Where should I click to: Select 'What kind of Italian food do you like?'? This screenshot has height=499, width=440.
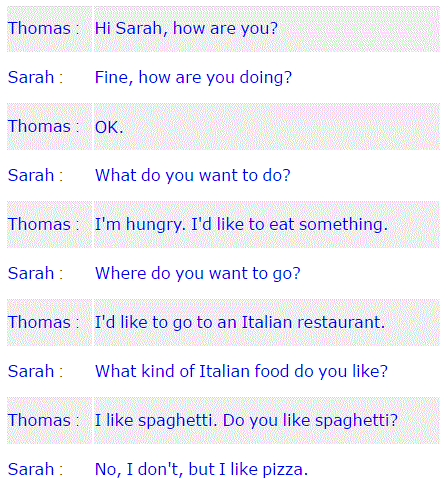pyautogui.click(x=241, y=371)
